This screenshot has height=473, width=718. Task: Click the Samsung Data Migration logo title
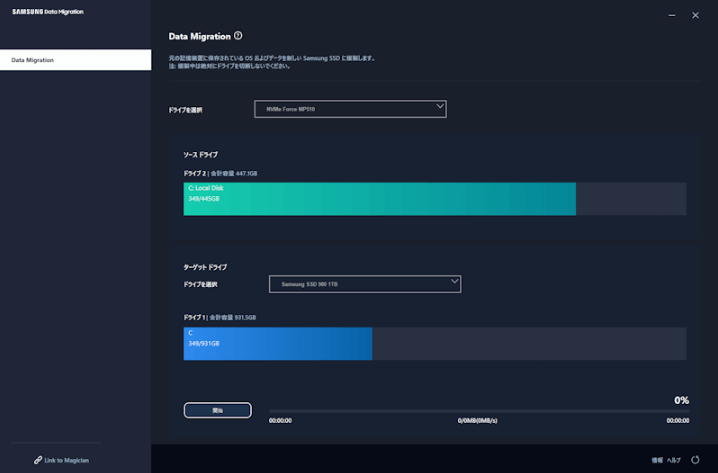point(48,12)
